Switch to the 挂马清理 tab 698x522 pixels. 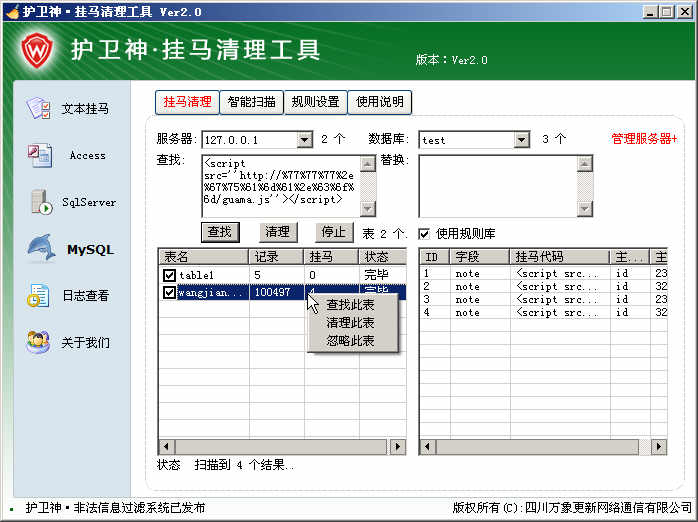187,102
